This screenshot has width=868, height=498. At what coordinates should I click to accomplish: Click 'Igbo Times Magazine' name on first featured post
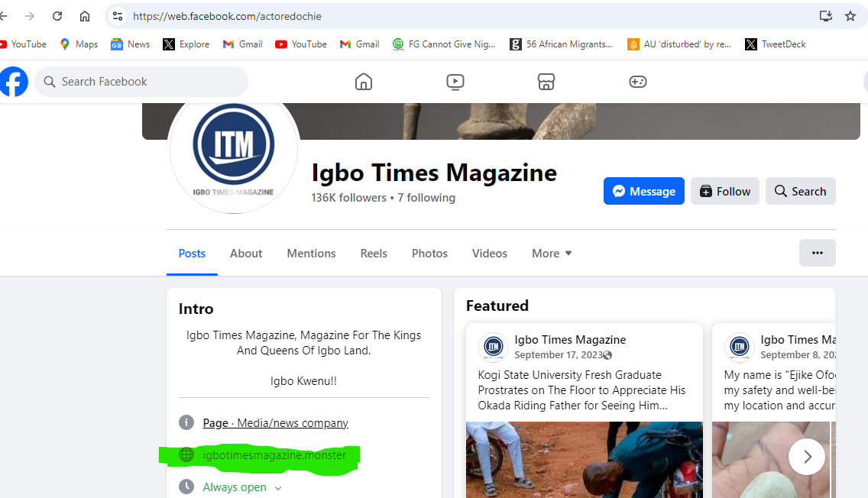pos(570,340)
